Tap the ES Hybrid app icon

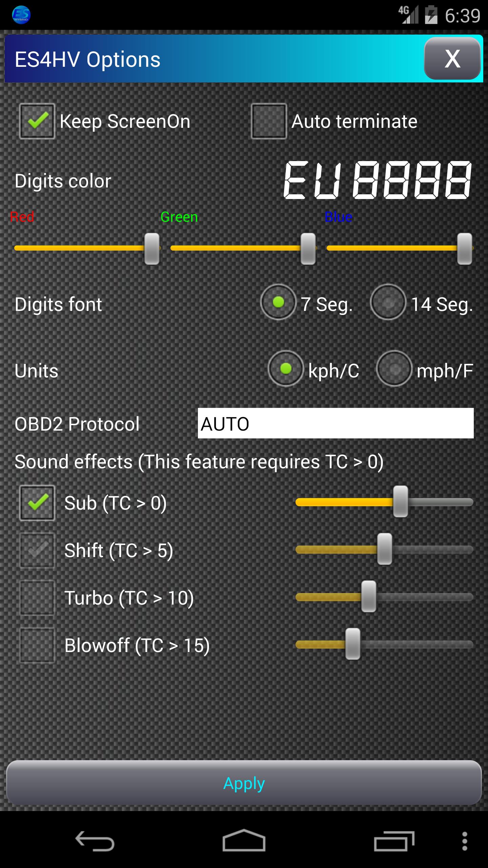point(21,15)
